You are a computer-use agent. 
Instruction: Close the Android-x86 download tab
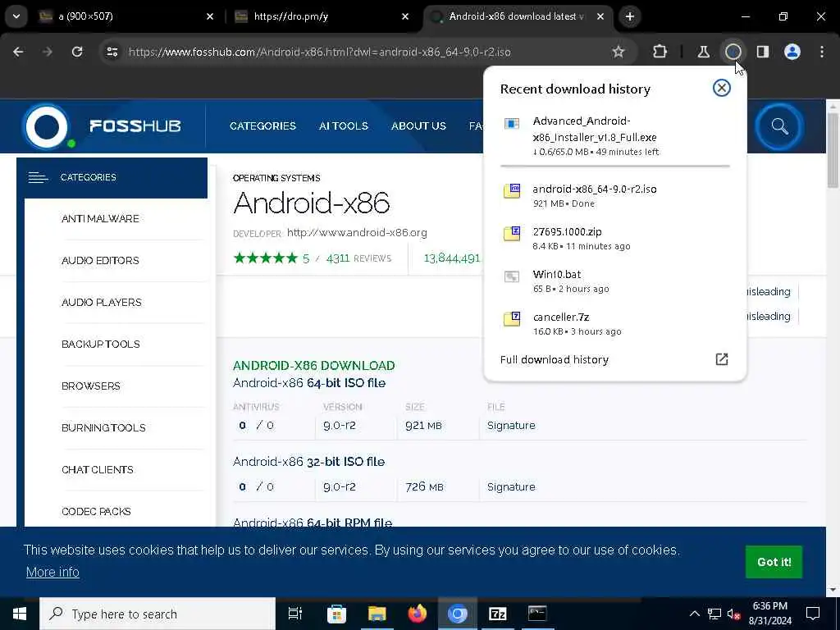[x=600, y=16]
